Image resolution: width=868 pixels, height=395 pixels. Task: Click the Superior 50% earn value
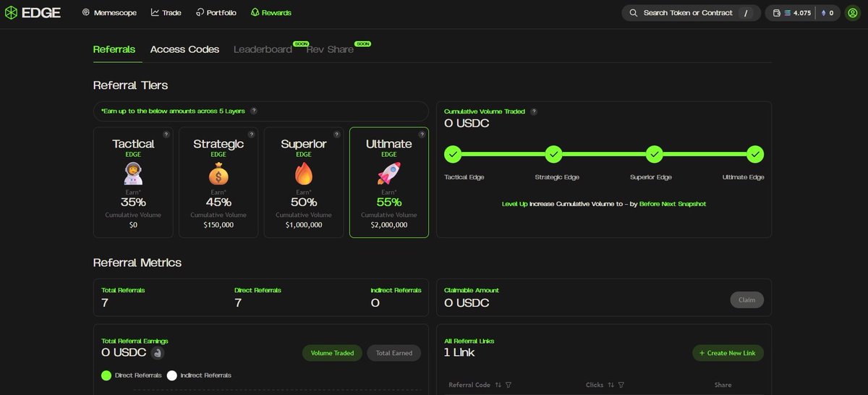pos(304,203)
